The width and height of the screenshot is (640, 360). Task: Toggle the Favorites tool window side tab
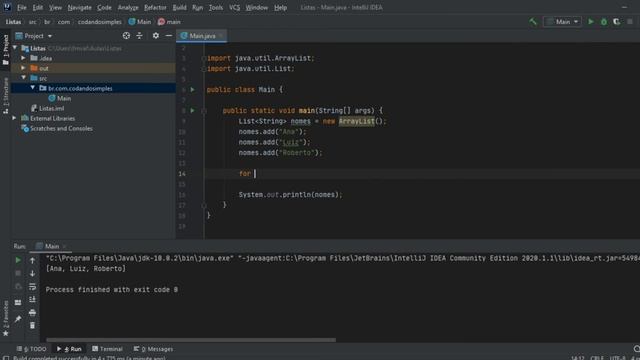click(5, 318)
